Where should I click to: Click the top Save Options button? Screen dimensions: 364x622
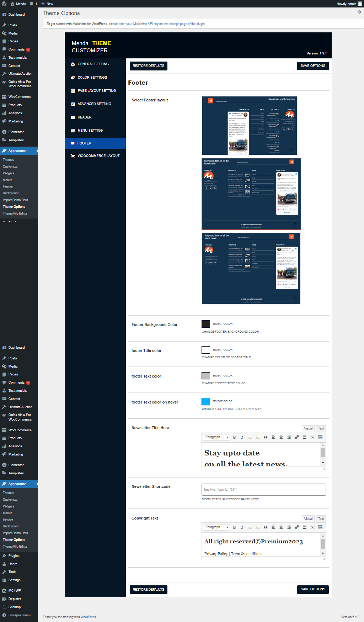[313, 66]
